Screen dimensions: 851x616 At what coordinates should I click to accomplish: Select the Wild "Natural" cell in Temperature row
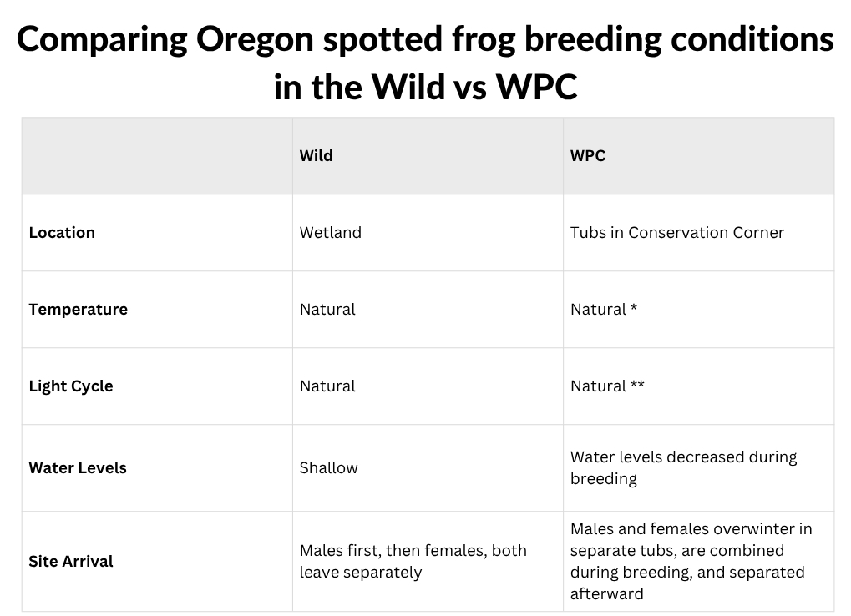(327, 310)
